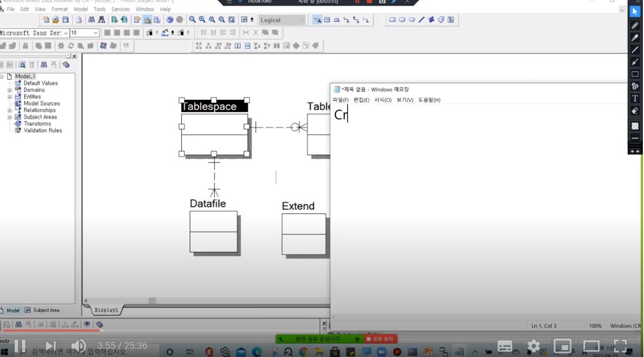The width and height of the screenshot is (644, 357).
Task: Click the Tablespace entity box
Action: [215, 134]
